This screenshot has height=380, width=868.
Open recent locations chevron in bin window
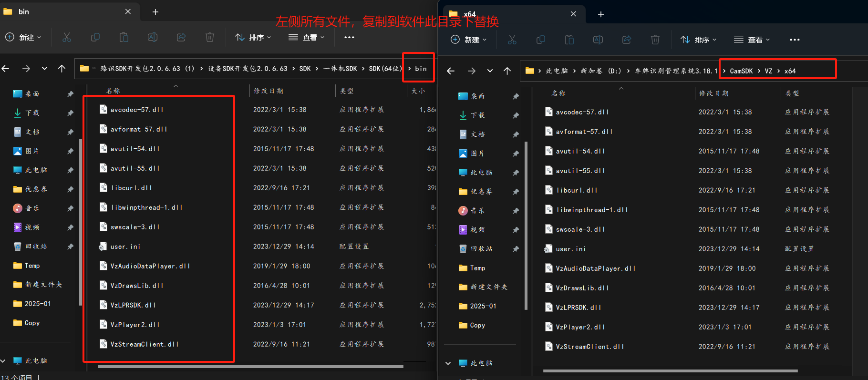[x=44, y=69]
